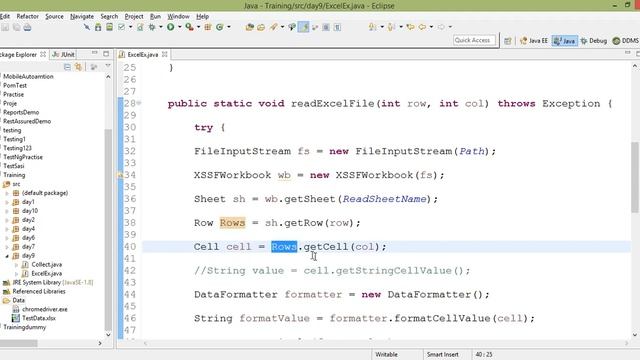The image size is (640, 360).
Task: Switch to the JUnit tab
Action: pos(63,54)
